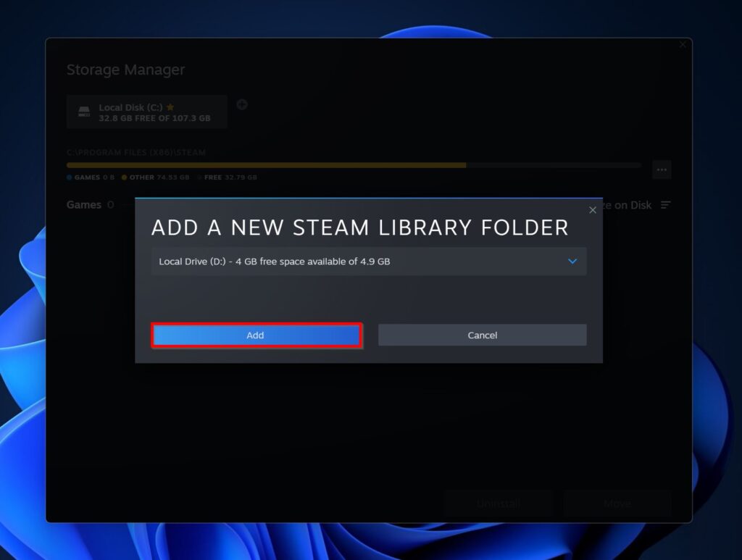
Task: Click the blue Games legend dot
Action: click(x=70, y=177)
